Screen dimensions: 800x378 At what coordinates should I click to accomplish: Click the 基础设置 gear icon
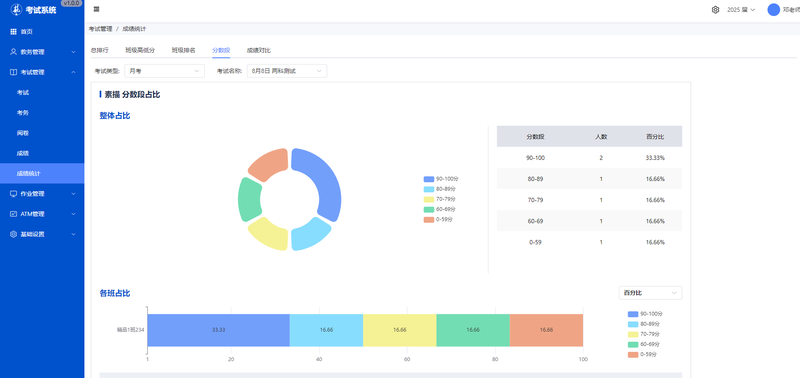13,234
